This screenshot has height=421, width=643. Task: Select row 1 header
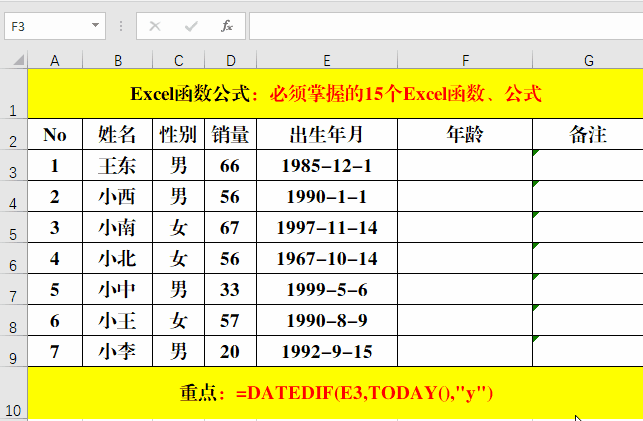coord(14,94)
